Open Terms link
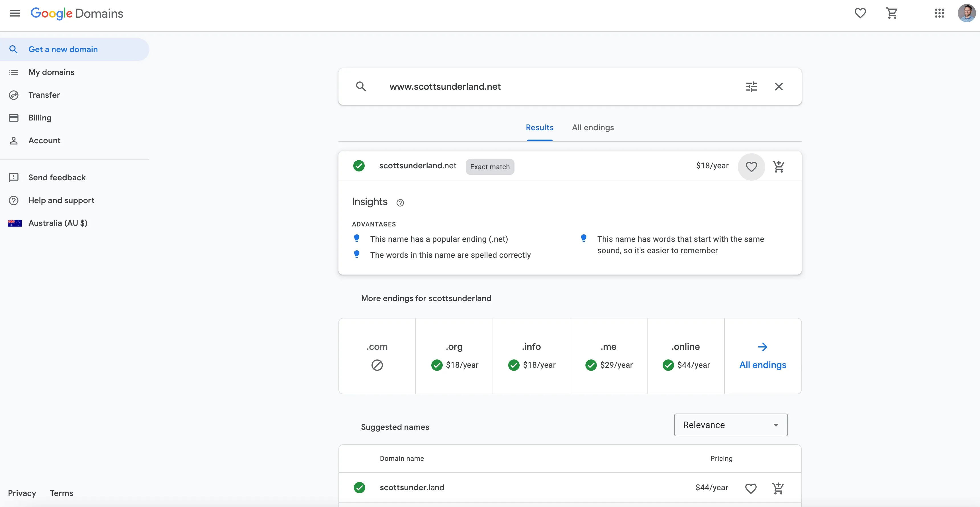 click(61, 493)
